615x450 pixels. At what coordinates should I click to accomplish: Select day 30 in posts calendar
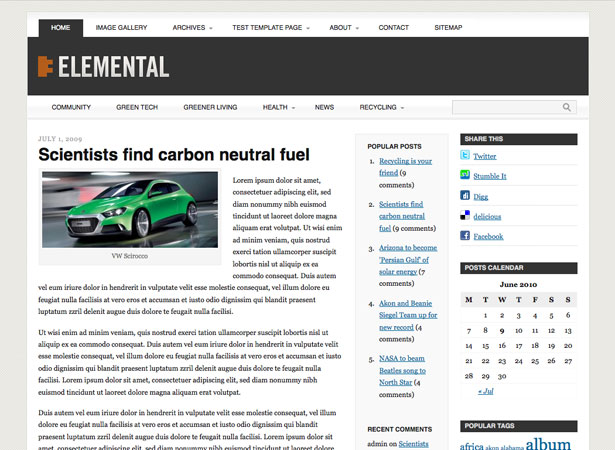pos(502,376)
